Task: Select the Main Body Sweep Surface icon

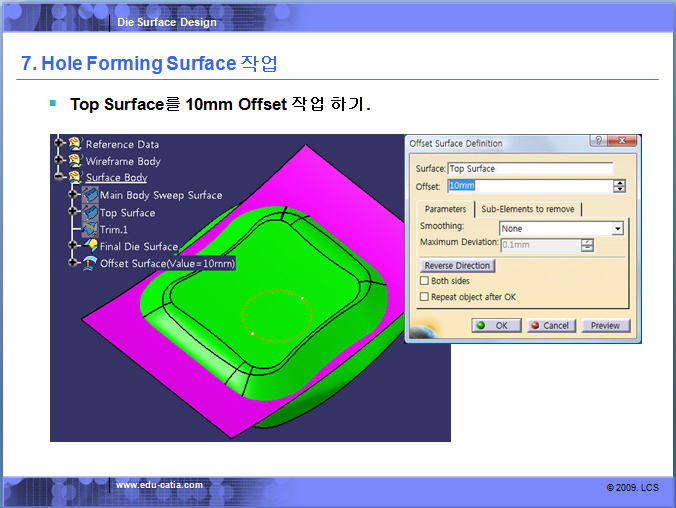Action: click(90, 195)
